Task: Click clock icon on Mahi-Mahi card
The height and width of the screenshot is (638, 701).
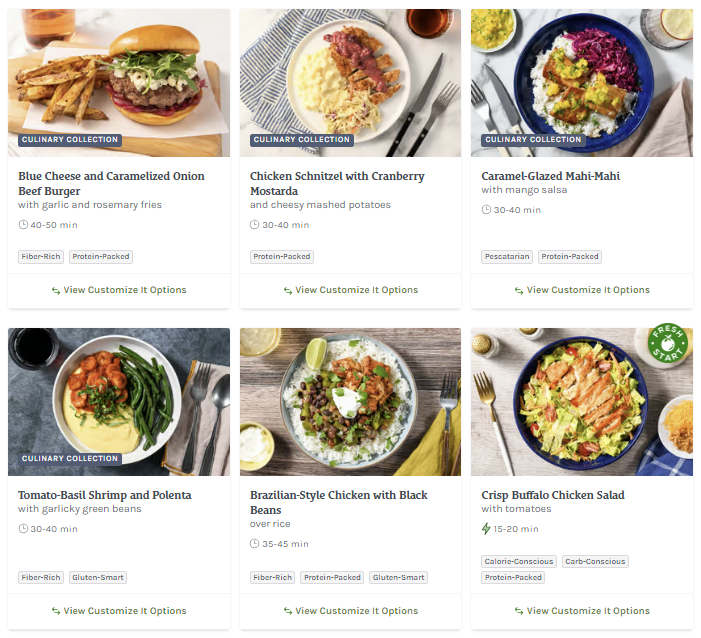Action: click(486, 210)
